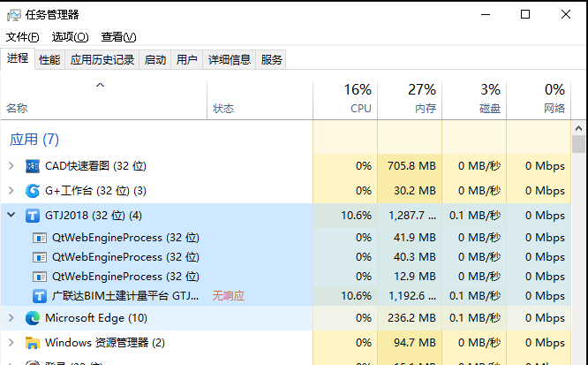Sort by the 磁盘 column header

474,101
